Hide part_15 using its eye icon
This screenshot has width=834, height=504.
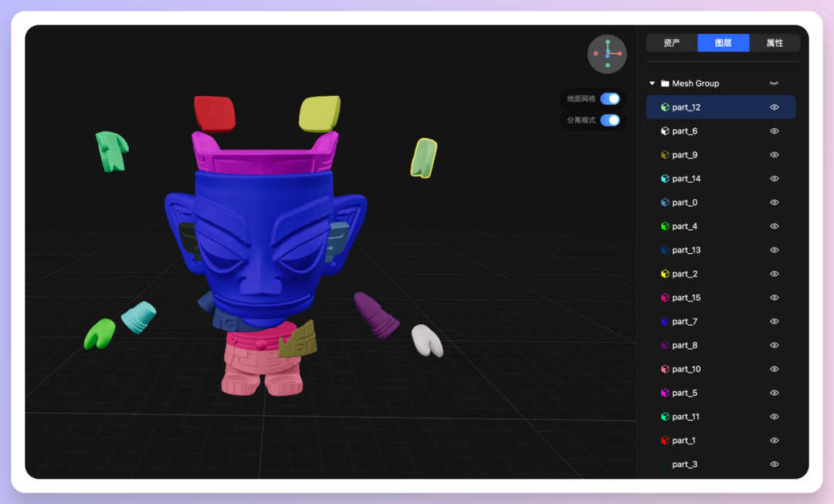tap(774, 298)
